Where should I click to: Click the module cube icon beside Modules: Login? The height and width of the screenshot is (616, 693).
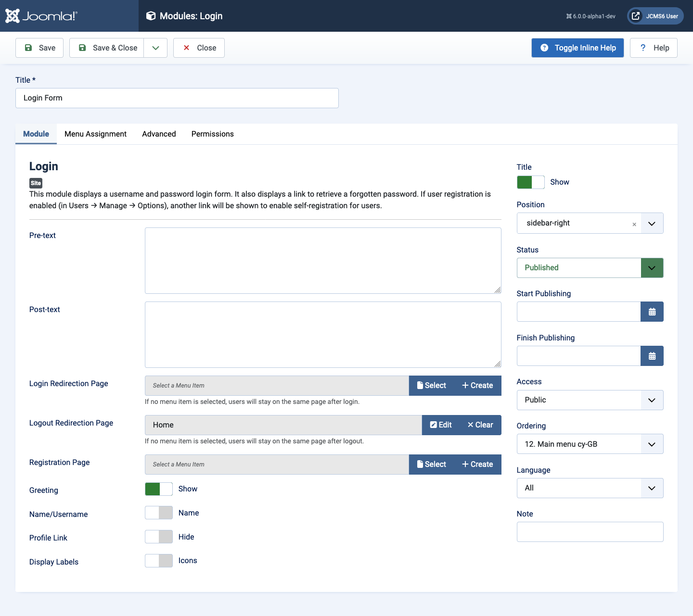[x=151, y=16]
